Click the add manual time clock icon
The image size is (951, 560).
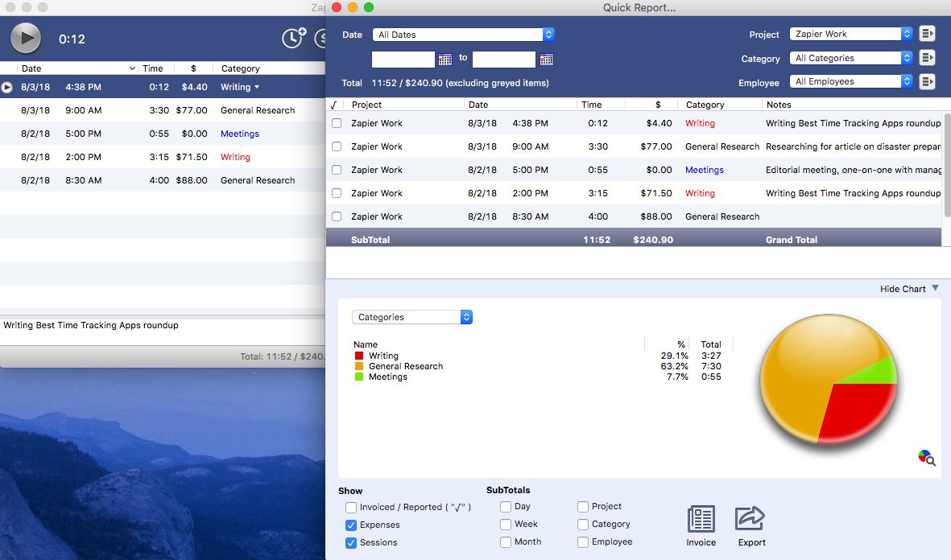(x=294, y=38)
